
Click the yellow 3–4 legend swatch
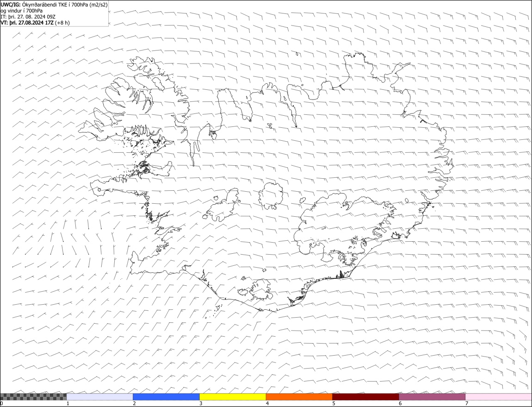233,396
